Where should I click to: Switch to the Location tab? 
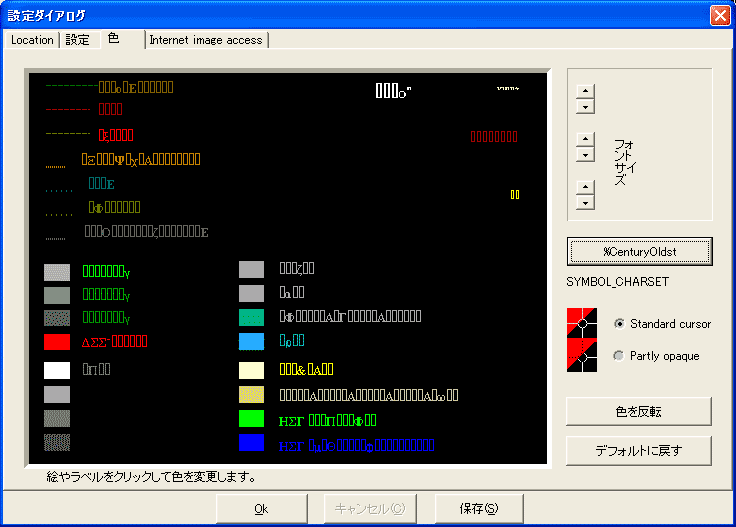(x=32, y=40)
